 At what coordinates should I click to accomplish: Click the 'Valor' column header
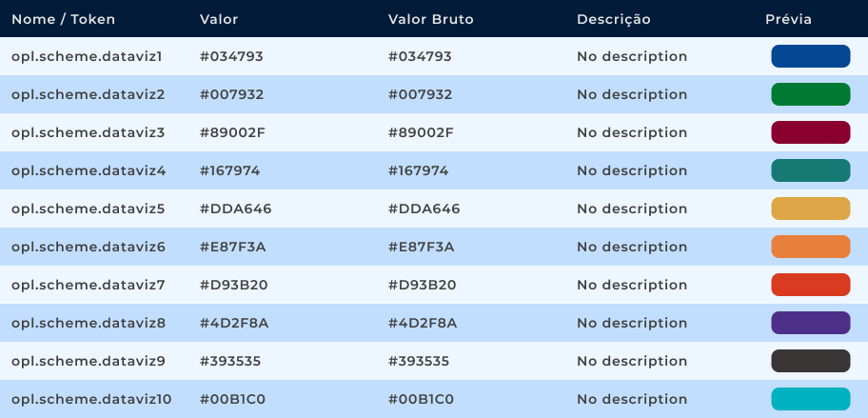pyautogui.click(x=219, y=19)
